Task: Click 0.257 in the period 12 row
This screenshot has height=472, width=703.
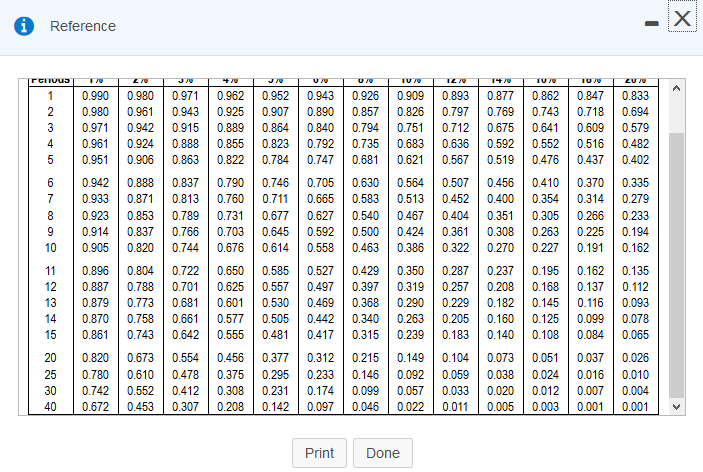Action: (456, 287)
